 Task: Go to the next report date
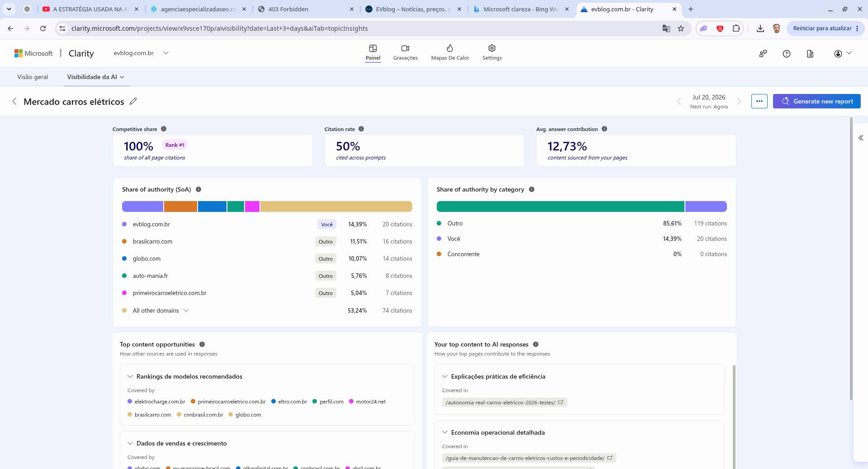pyautogui.click(x=739, y=101)
